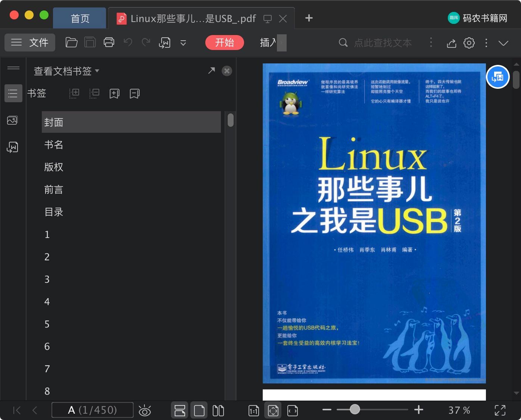Screen dimensions: 521x420
Task: Click the screen display icon in tab
Action: [x=268, y=19]
